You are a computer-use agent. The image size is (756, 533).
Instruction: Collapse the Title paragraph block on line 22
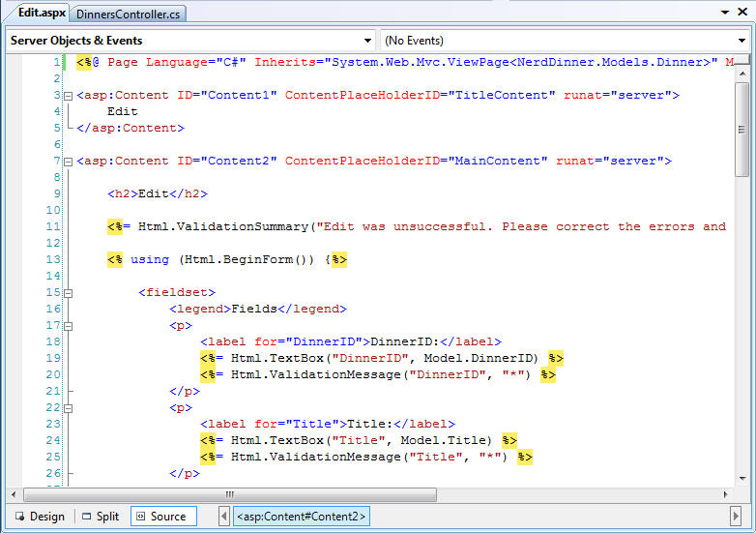(x=67, y=408)
